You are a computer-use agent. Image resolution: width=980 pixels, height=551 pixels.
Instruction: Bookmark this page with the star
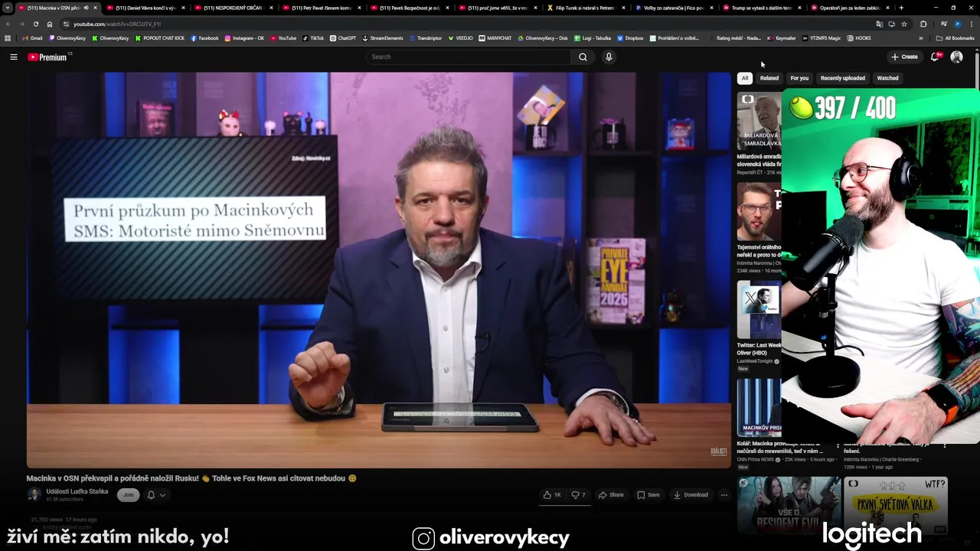[904, 24]
